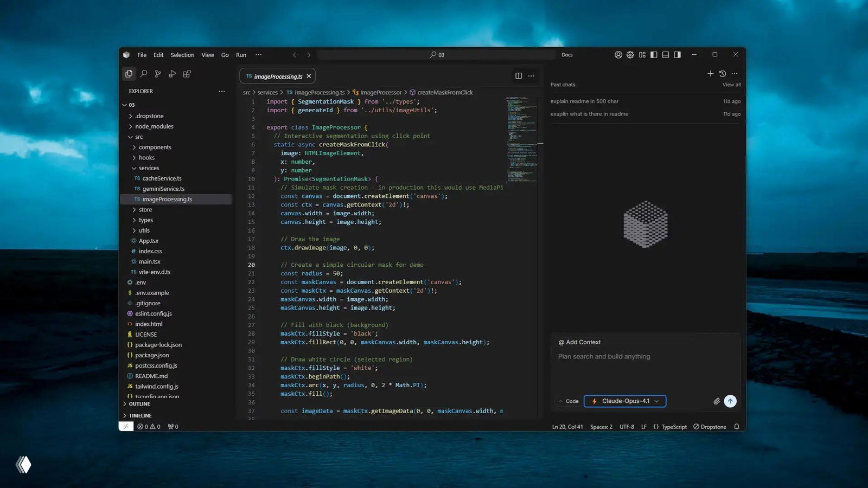868x488 pixels.
Task: Open the Extensions view
Action: pyautogui.click(x=187, y=73)
